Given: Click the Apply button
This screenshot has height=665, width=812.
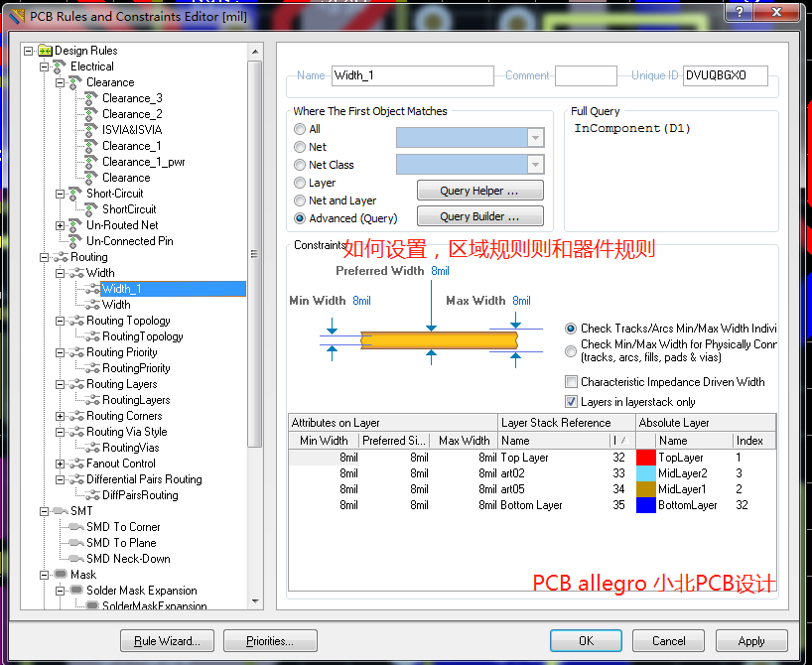Looking at the screenshot, I should [751, 641].
